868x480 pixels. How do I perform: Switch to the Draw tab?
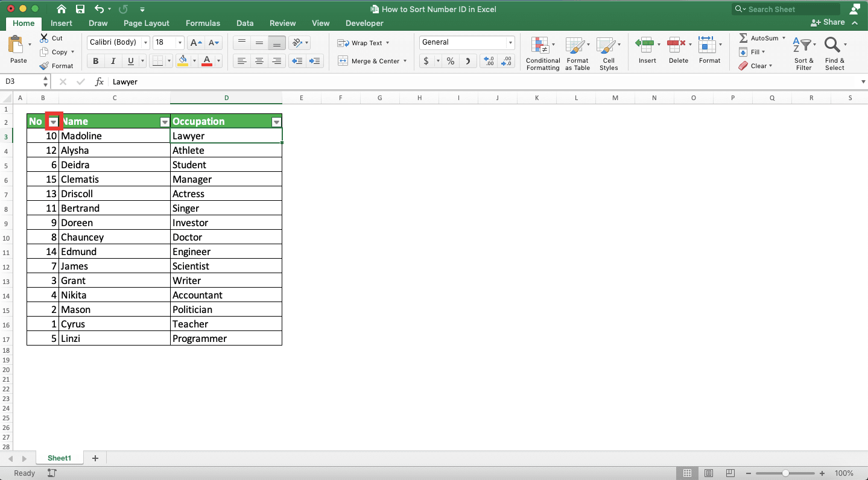(98, 24)
